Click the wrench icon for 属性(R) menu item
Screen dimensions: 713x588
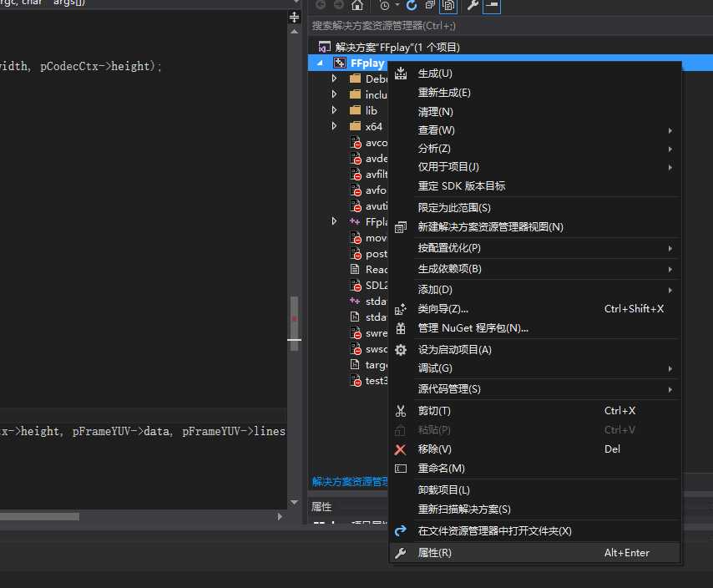click(401, 553)
